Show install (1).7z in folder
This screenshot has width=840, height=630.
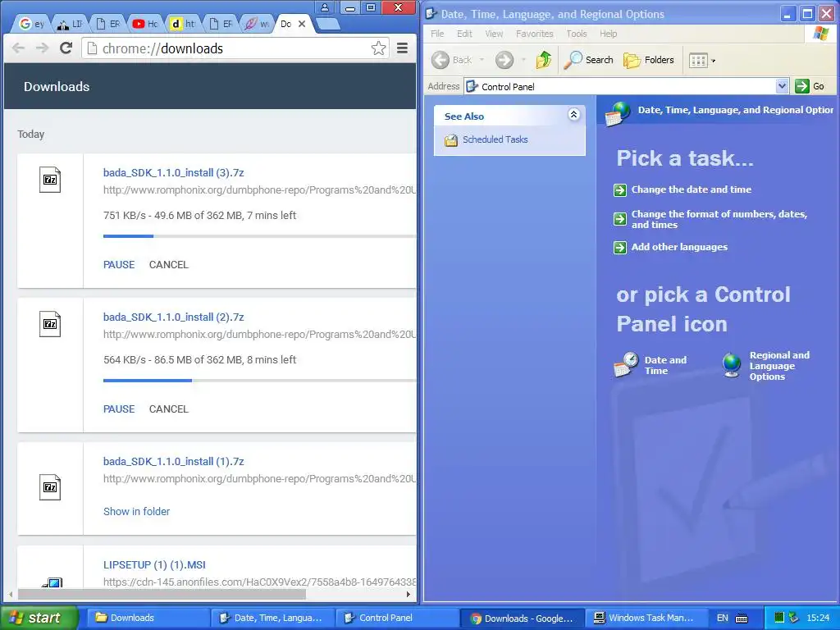tap(137, 512)
